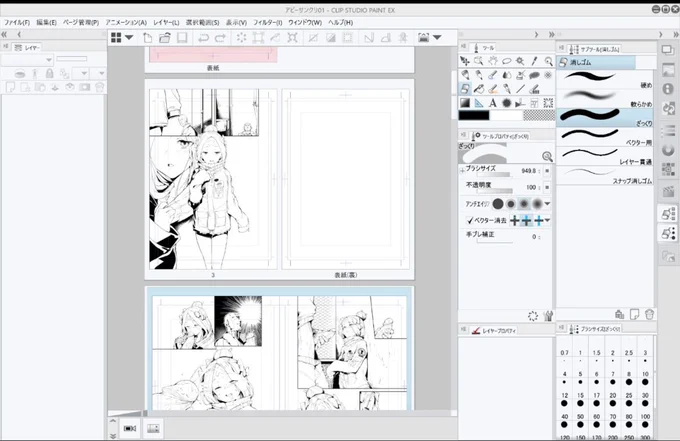Open the ページ管理(P) menu

point(81,22)
